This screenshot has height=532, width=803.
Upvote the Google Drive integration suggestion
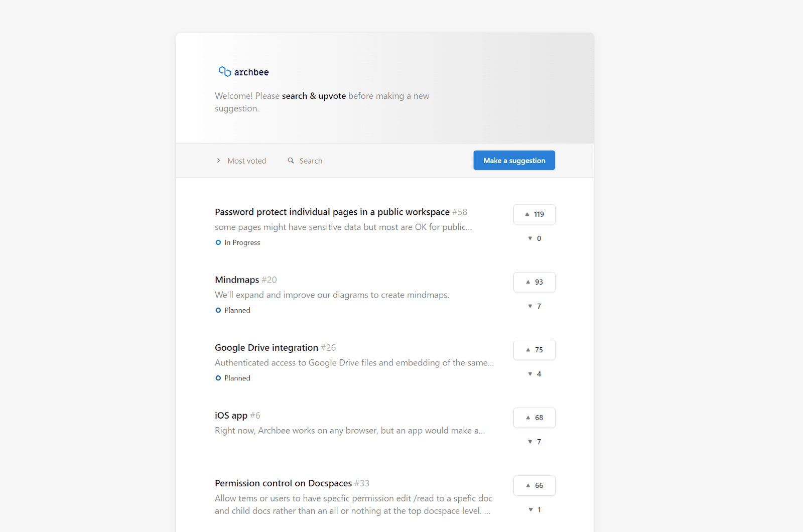pyautogui.click(x=534, y=350)
